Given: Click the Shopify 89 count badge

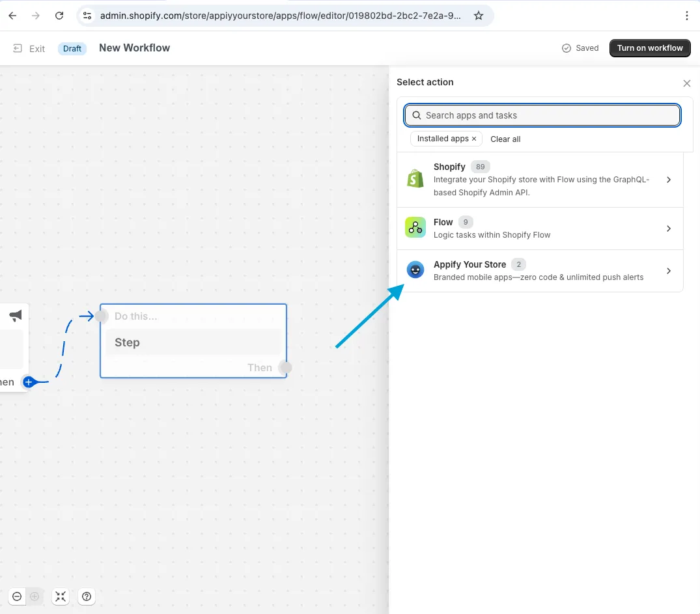Looking at the screenshot, I should 480,167.
